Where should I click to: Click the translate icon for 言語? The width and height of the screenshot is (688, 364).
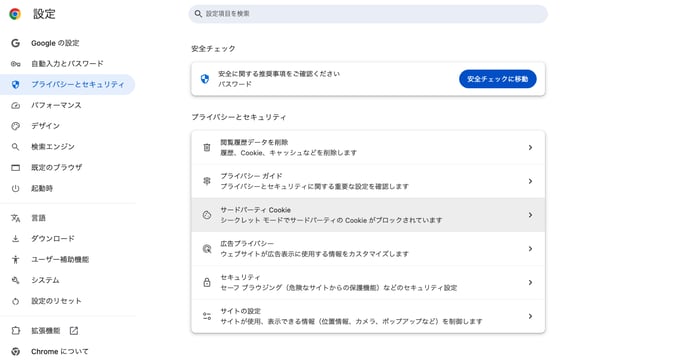15,218
